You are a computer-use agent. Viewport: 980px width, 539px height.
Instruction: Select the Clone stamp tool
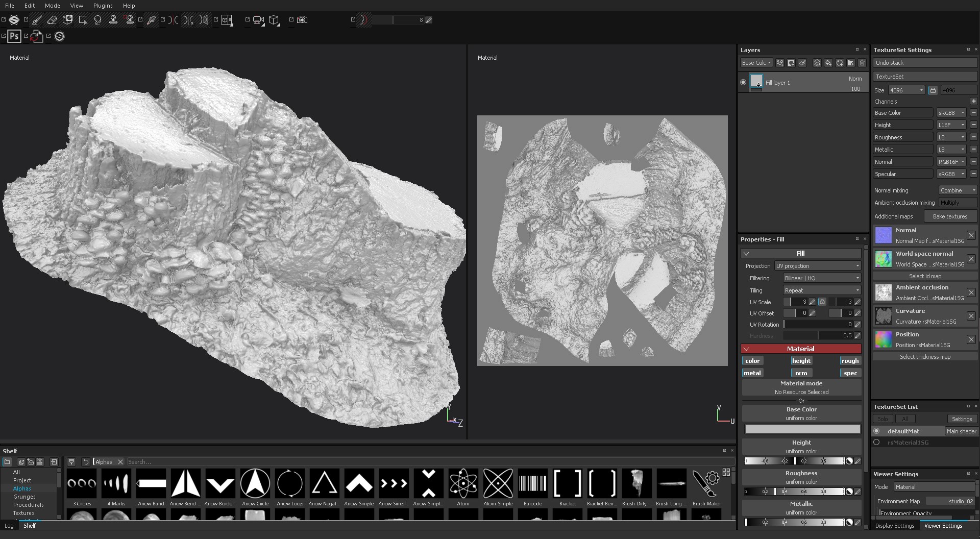(113, 20)
